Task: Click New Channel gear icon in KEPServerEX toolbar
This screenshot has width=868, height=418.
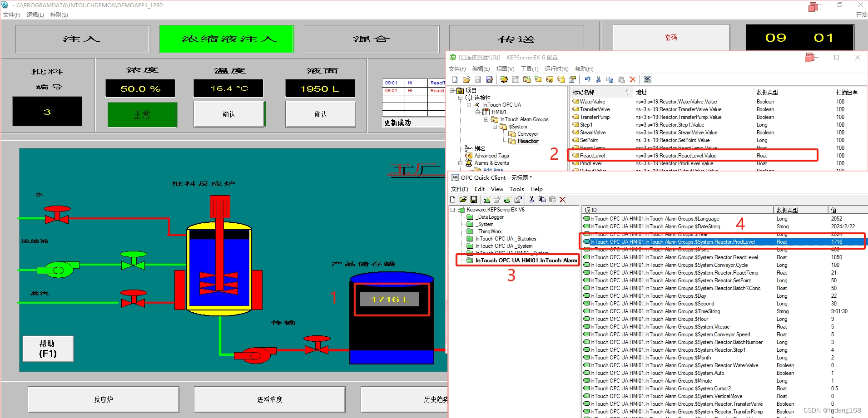Action: 504,79
